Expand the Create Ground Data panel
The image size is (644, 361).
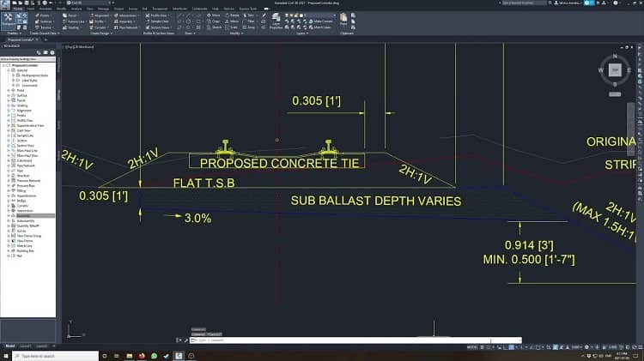(x=45, y=33)
